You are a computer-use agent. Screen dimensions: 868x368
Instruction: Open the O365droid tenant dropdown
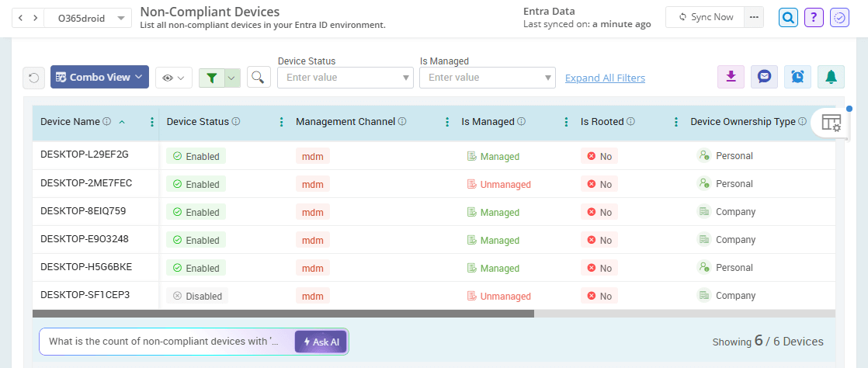[x=88, y=18]
